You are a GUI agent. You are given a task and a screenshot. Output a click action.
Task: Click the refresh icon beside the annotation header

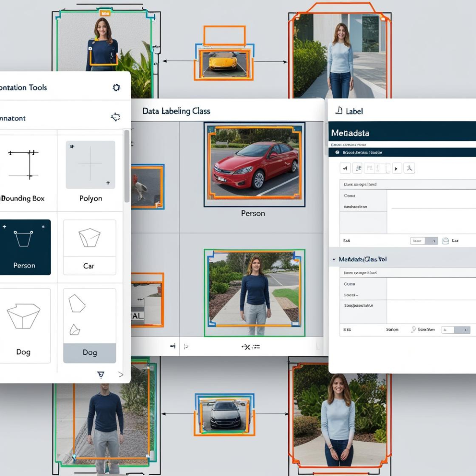click(x=115, y=117)
